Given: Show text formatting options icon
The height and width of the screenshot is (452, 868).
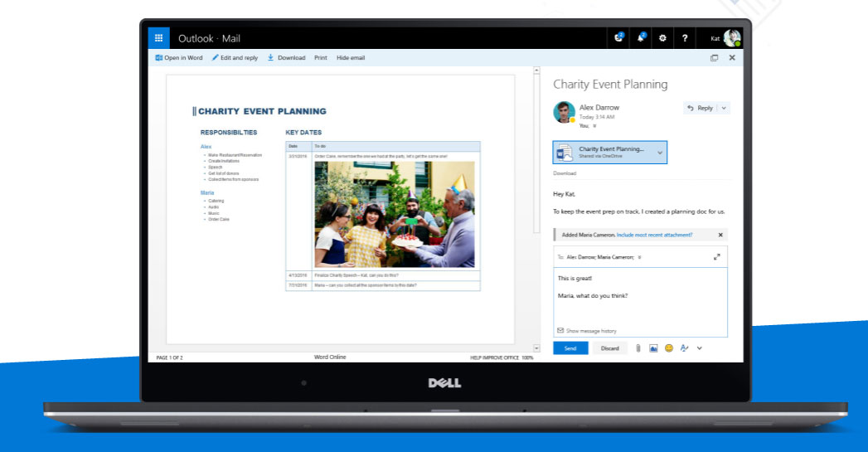Looking at the screenshot, I should point(684,348).
